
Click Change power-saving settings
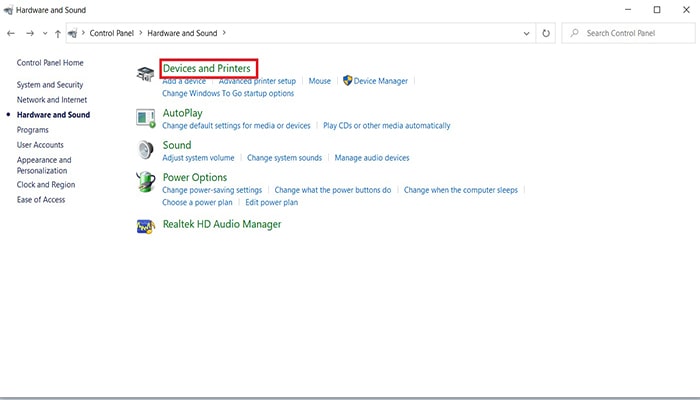212,190
